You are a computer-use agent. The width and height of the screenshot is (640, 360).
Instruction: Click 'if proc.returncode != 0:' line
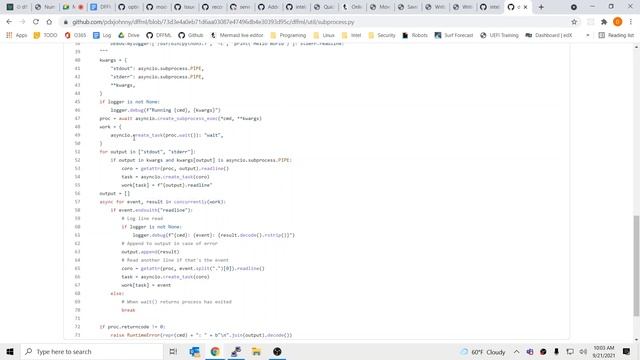pyautogui.click(x=132, y=327)
